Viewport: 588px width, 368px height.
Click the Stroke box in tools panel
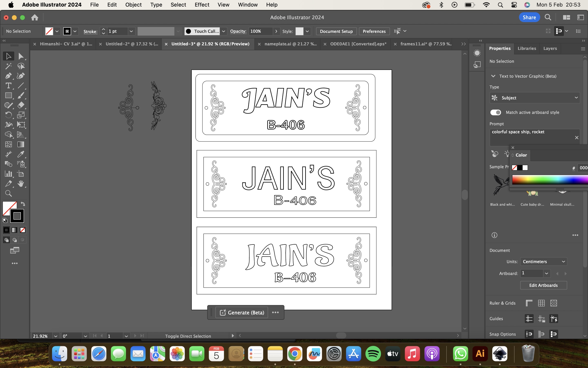point(17,216)
